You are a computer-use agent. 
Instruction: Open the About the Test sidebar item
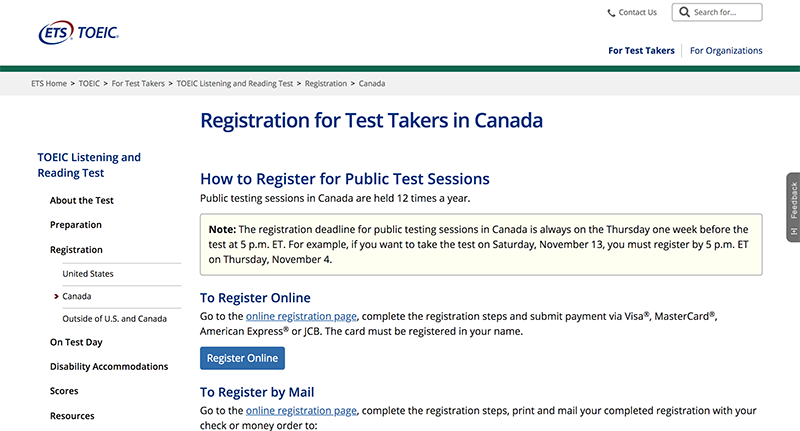[x=82, y=200]
